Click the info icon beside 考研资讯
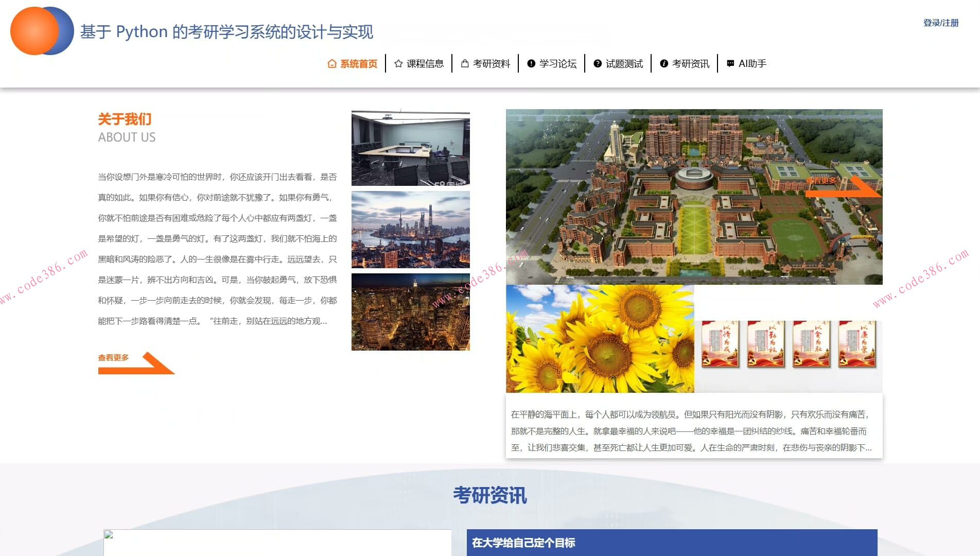This screenshot has height=556, width=980. (x=664, y=64)
